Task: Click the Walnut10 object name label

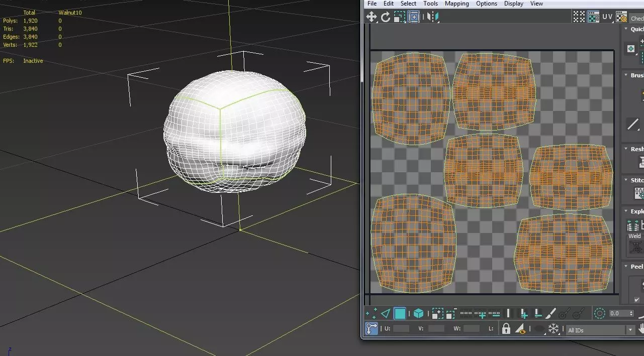Action: [70, 13]
